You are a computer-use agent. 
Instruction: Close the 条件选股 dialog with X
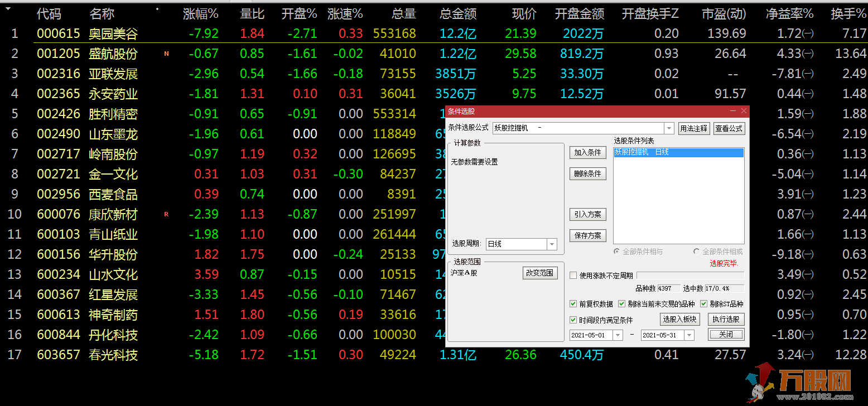tap(744, 112)
